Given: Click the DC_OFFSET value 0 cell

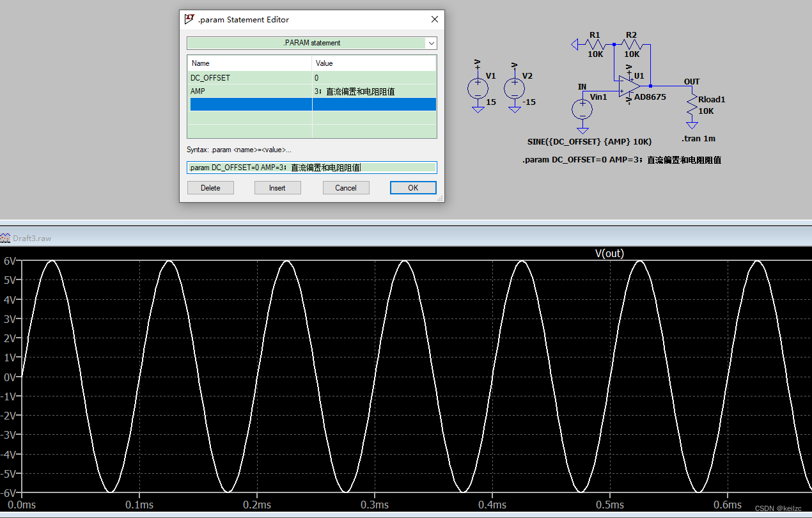Looking at the screenshot, I should point(374,77).
